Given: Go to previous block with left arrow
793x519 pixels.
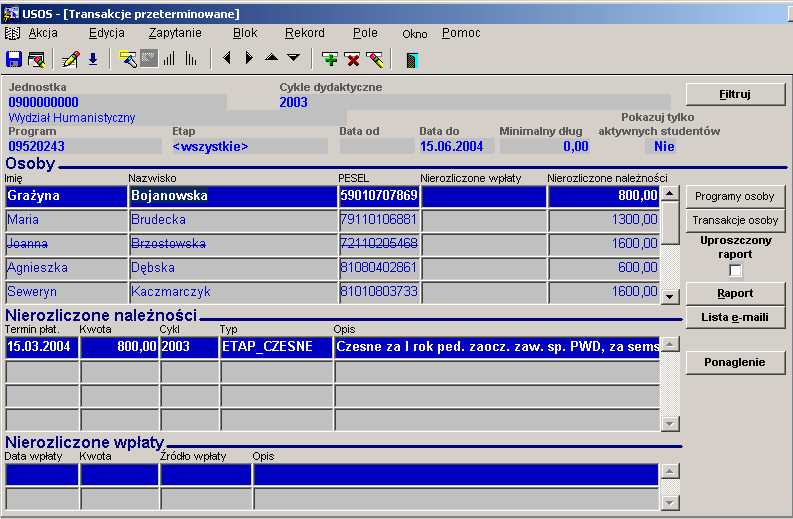Looking at the screenshot, I should click(x=227, y=58).
